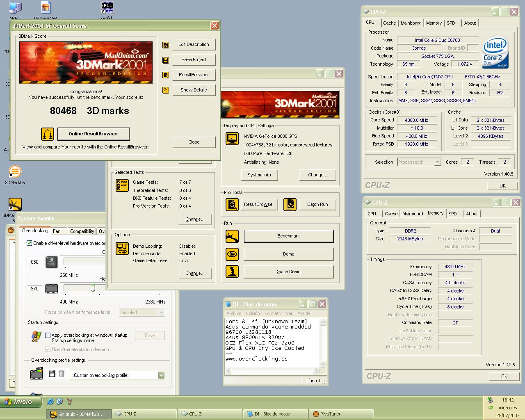Image resolution: width=525 pixels, height=420 pixels.
Task: Open the Compatibility tab in System tweaks
Action: tap(82, 231)
